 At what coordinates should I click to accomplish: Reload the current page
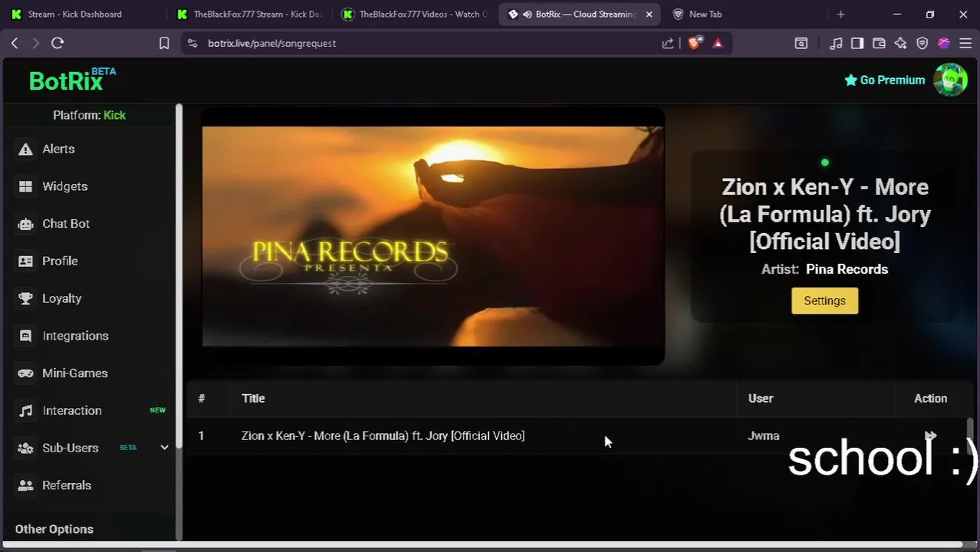[x=58, y=43]
